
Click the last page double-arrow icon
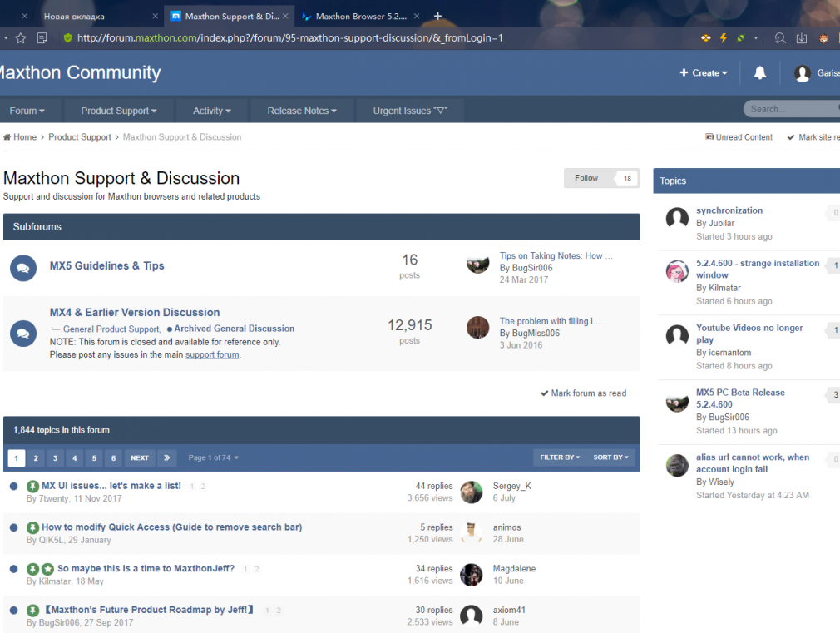coord(166,457)
